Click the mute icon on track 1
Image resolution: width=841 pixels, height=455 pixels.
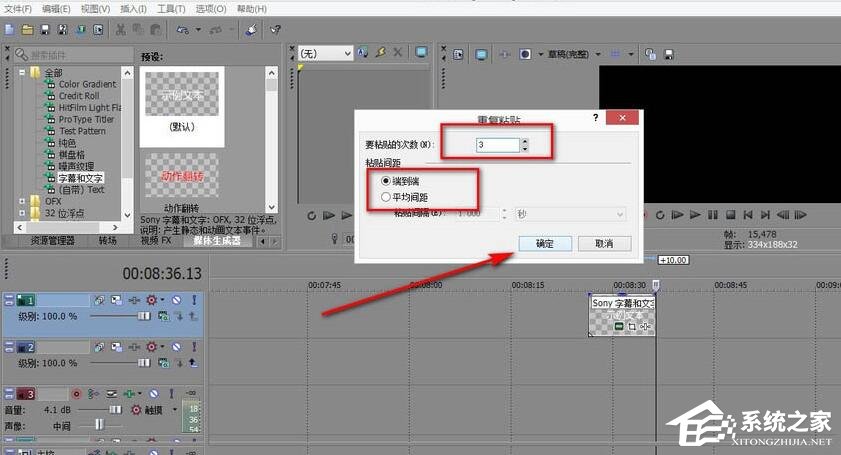175,300
